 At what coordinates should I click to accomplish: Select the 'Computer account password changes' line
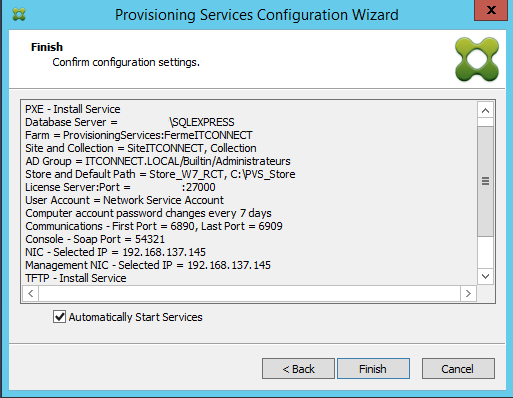pos(148,213)
